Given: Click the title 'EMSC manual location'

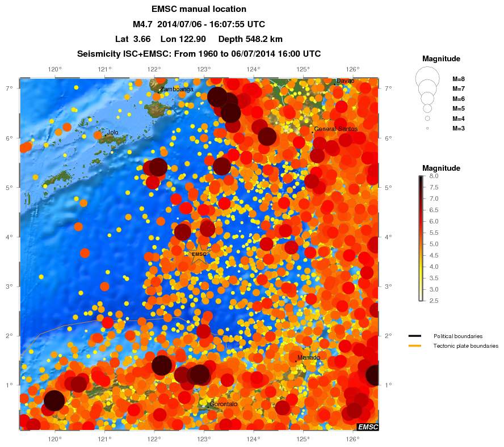Looking at the screenshot, I should point(199,9).
